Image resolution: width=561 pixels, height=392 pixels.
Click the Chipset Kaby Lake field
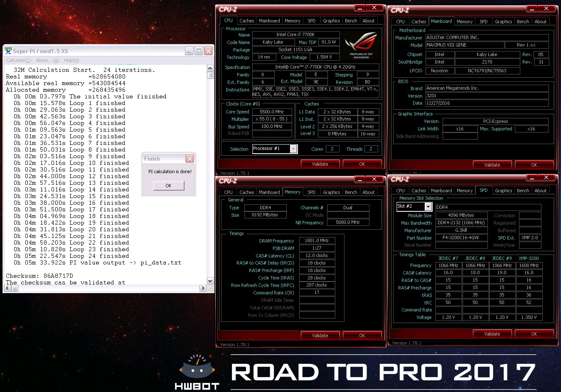tap(487, 54)
